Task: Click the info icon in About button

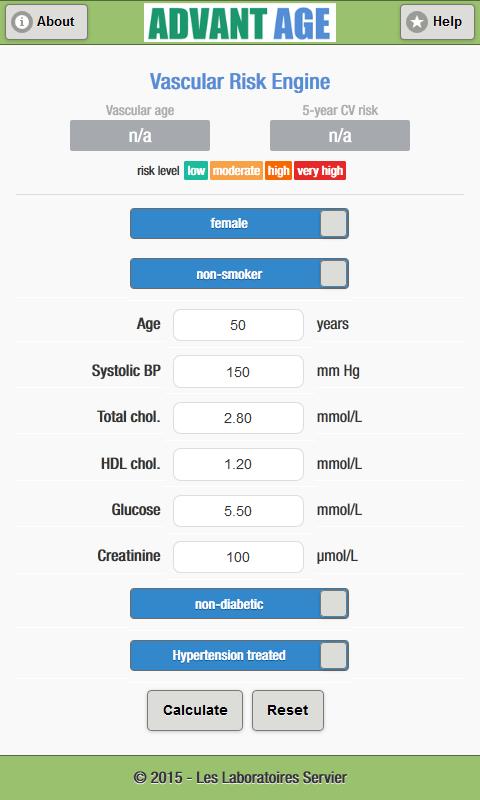Action: click(22, 22)
